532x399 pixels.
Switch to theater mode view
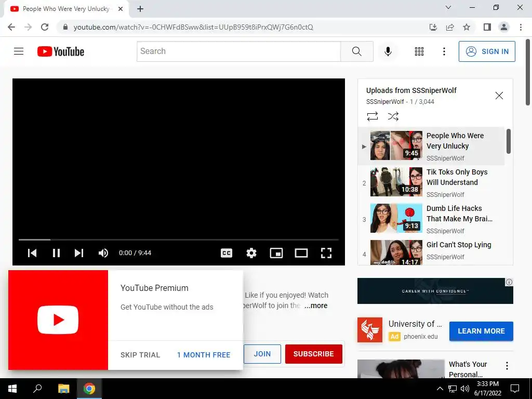pos(301,253)
